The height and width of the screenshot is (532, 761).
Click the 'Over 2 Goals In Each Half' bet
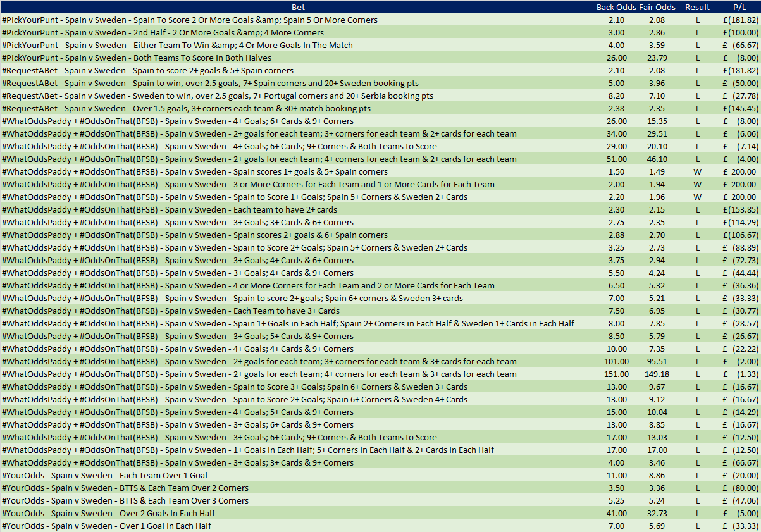[x=109, y=513]
